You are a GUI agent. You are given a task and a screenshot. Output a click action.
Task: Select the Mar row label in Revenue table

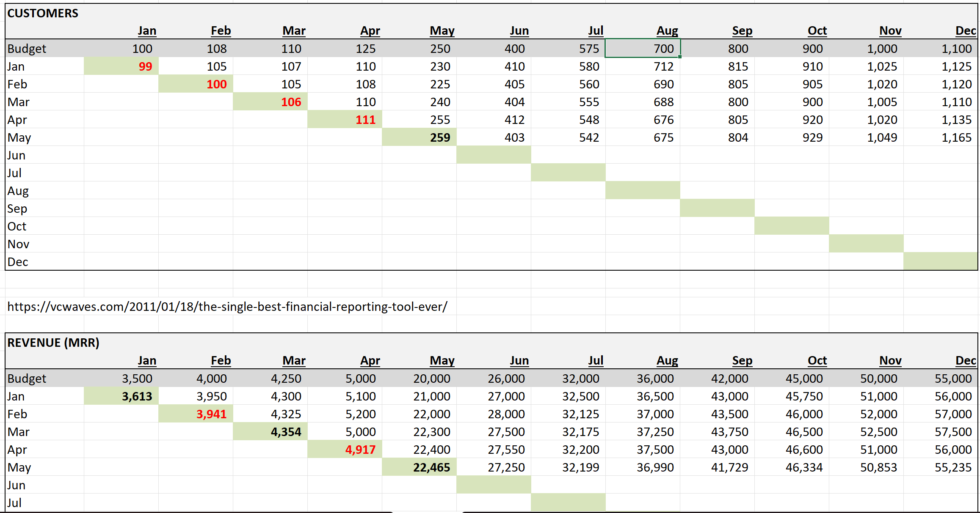[x=18, y=432]
